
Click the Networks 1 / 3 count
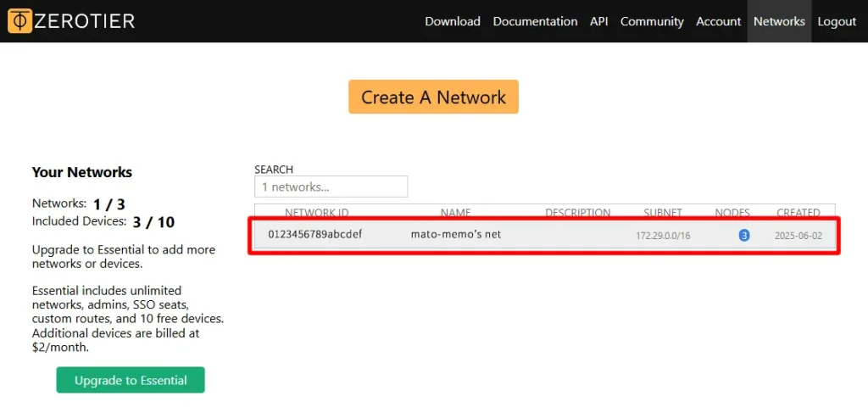click(109, 204)
